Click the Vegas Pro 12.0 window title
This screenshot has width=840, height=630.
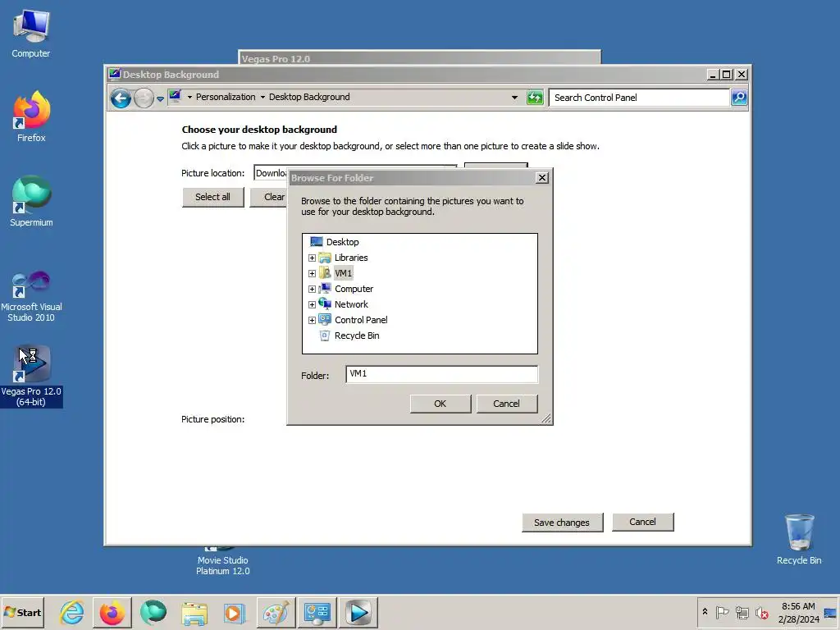point(276,59)
